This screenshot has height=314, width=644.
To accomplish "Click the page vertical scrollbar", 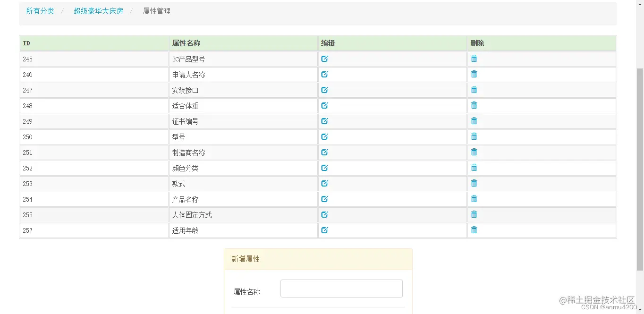I will (x=640, y=169).
